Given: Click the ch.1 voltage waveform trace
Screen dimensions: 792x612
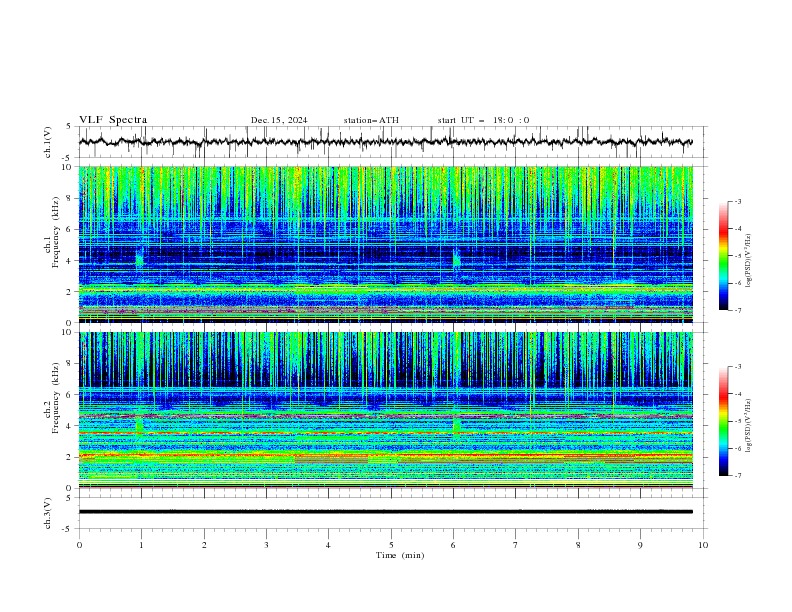Looking at the screenshot, I should [x=385, y=142].
